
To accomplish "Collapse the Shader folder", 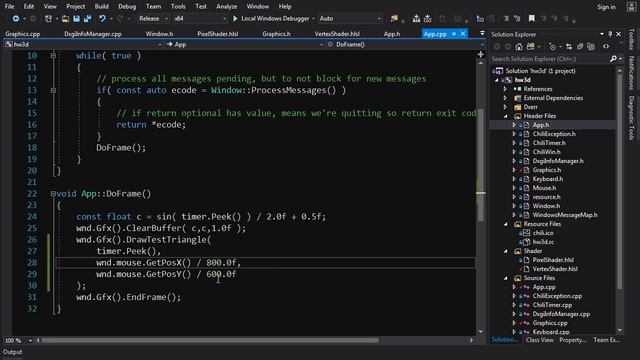I will pyautogui.click(x=506, y=251).
